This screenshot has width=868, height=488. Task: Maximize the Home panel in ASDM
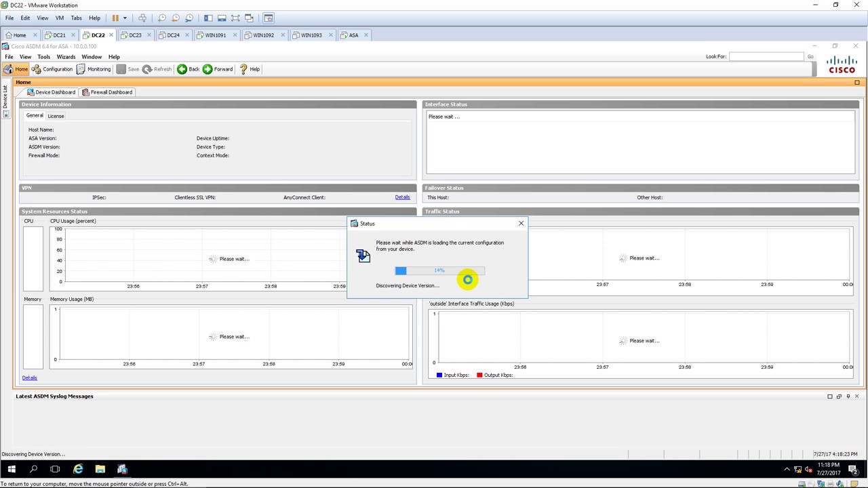(857, 82)
